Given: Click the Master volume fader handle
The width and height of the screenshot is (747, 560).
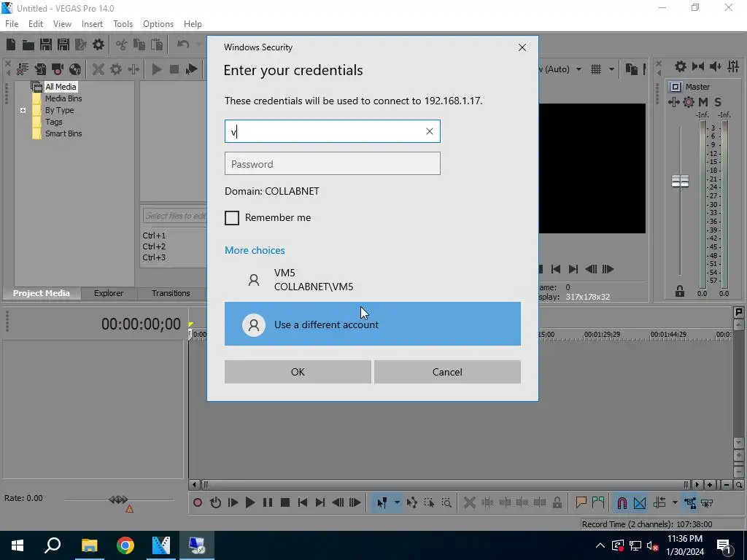Looking at the screenshot, I should point(680,181).
